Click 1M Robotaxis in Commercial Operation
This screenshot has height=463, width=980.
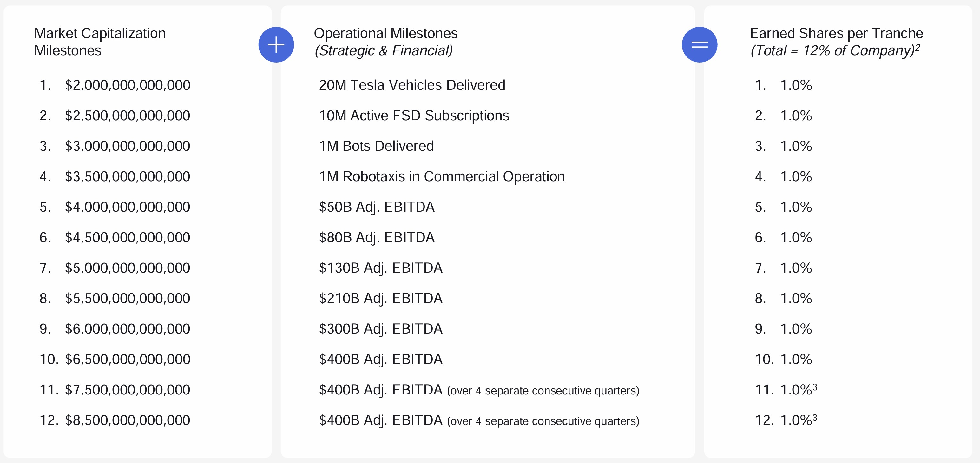click(442, 176)
